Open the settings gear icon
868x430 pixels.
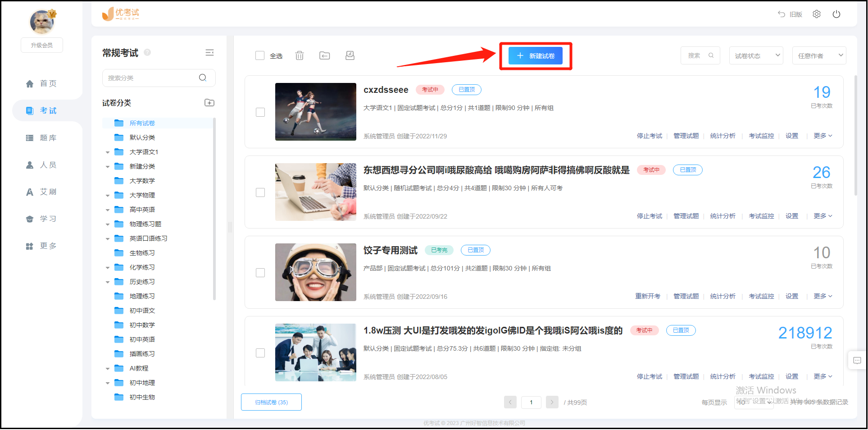[817, 14]
